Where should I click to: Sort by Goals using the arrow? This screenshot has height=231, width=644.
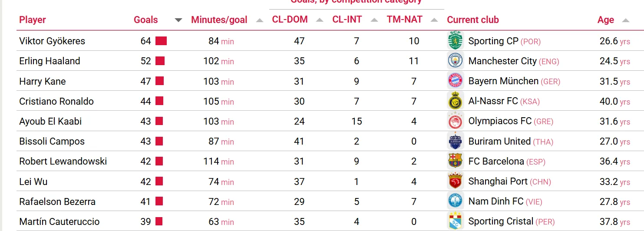pos(178,20)
